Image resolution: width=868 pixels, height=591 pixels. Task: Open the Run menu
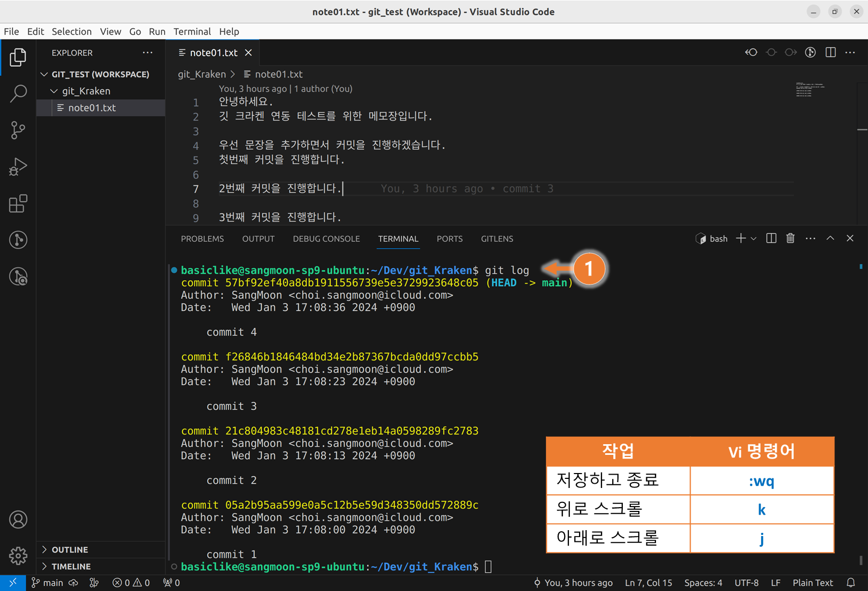157,31
